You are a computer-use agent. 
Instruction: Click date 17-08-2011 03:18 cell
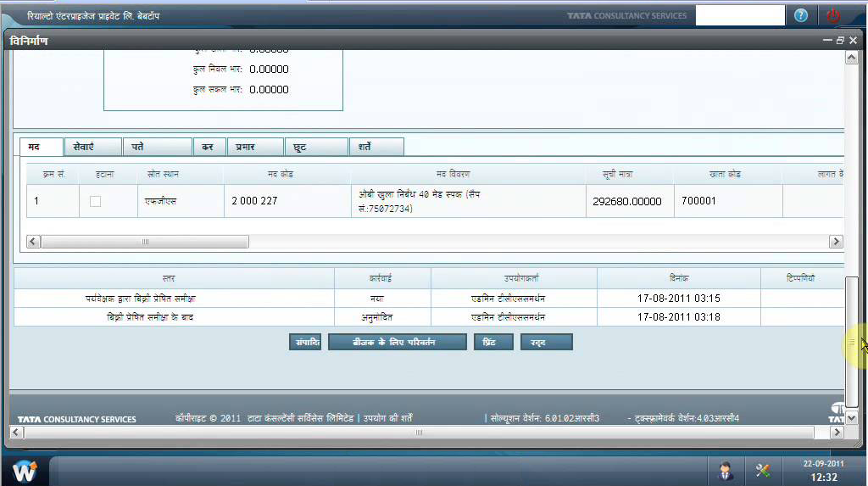point(679,317)
